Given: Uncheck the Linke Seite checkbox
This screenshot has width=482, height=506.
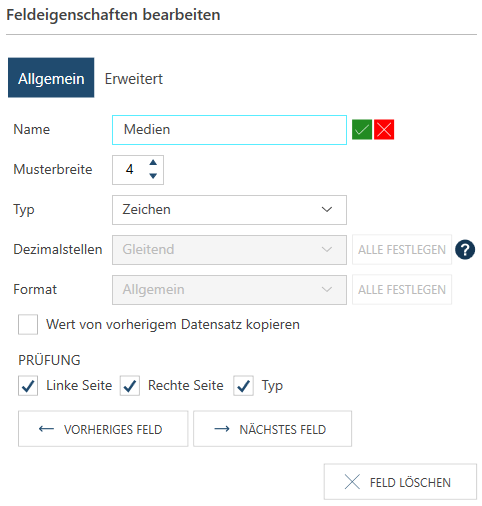Looking at the screenshot, I should (28, 386).
